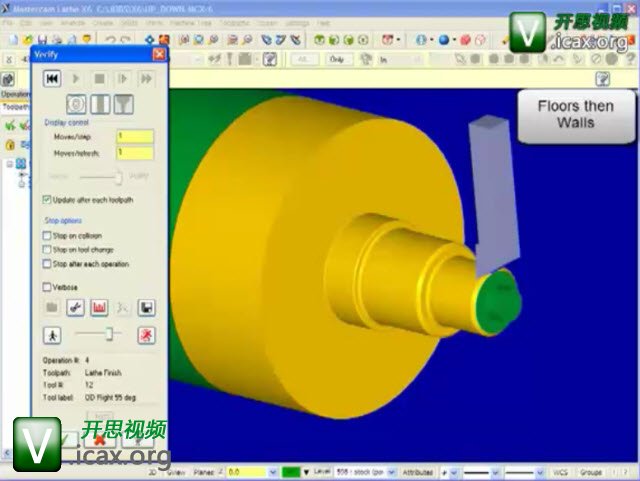Adjust the speed-quality slider
Image resolution: width=640 pixels, height=481 pixels.
(x=118, y=176)
